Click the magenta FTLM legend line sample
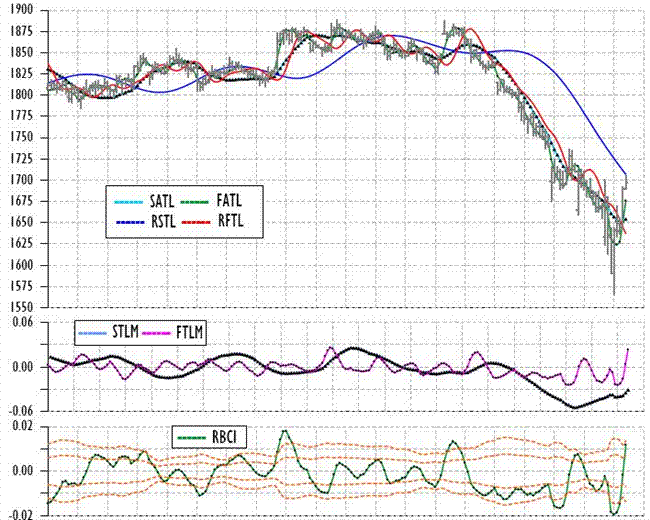 point(157,333)
